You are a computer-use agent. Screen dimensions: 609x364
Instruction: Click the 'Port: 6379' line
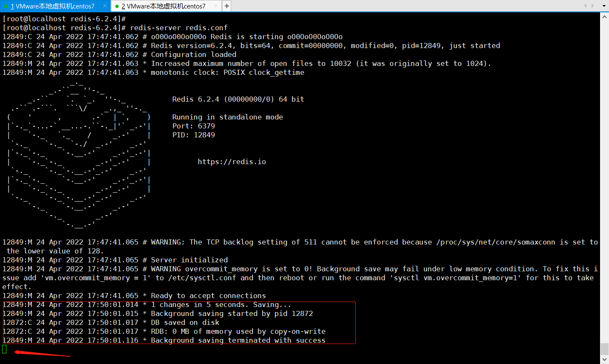[x=194, y=126]
